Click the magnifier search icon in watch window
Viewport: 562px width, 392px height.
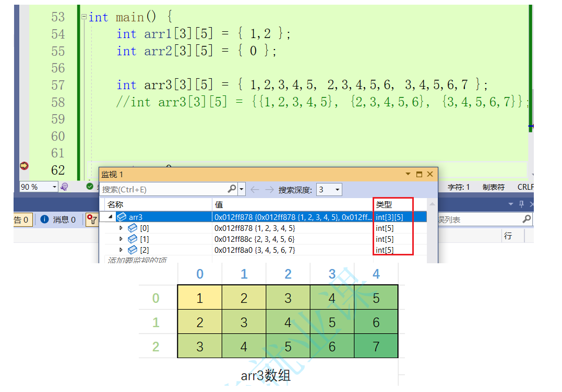pos(232,189)
